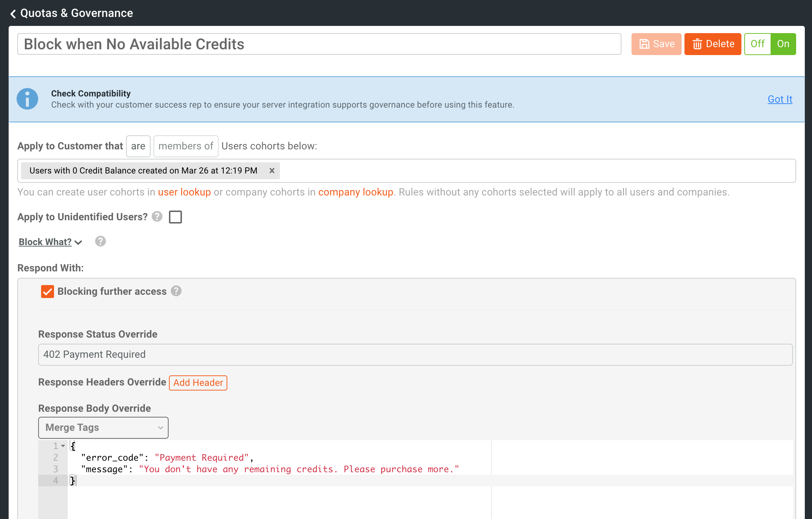This screenshot has width=812, height=519.
Task: Click help icon next to Blocking further access
Action: pyautogui.click(x=176, y=291)
